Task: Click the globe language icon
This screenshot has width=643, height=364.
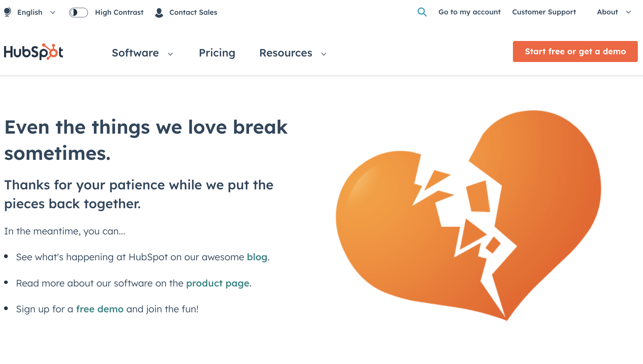Action: [7, 12]
